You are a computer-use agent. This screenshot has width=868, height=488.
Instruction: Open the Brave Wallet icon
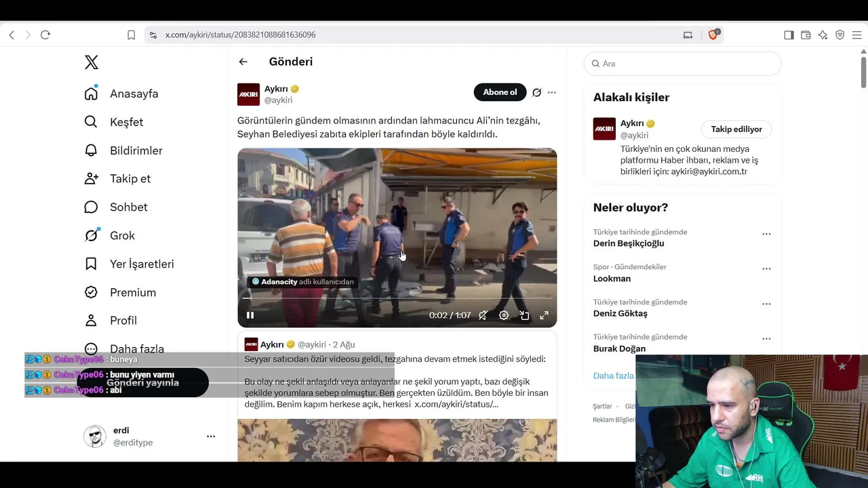click(806, 35)
